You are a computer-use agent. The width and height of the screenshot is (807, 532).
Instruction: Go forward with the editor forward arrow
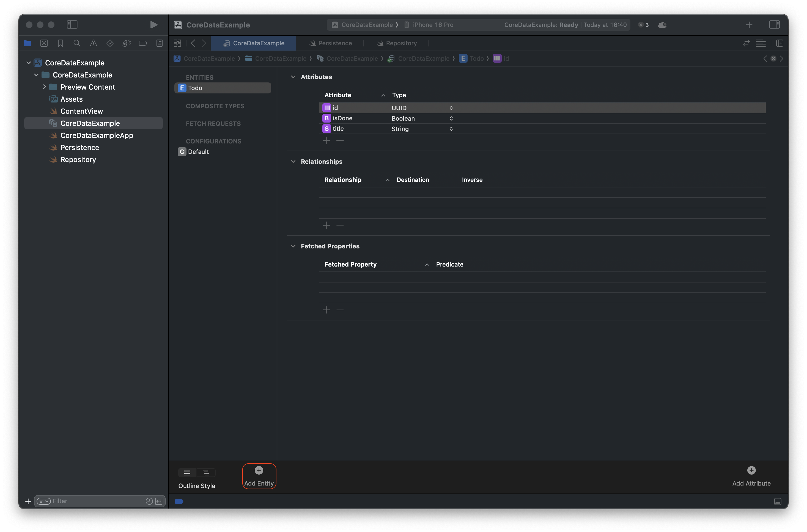click(x=204, y=43)
